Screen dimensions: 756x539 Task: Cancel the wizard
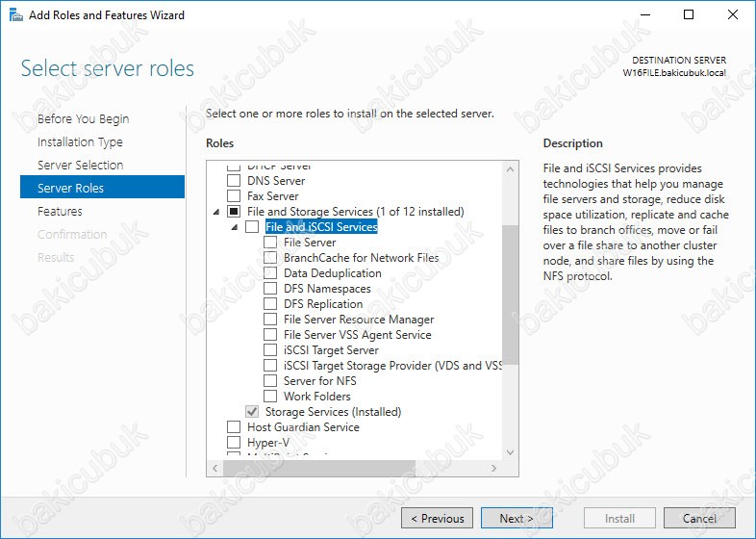[x=699, y=518]
